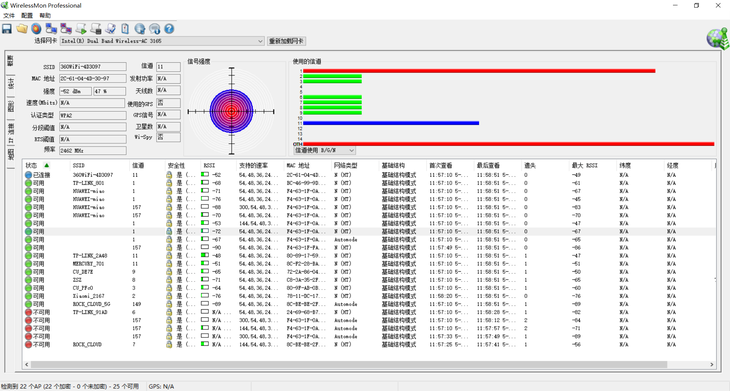Click the signal strength radar chart
The height and width of the screenshot is (391, 730).
[x=231, y=111]
